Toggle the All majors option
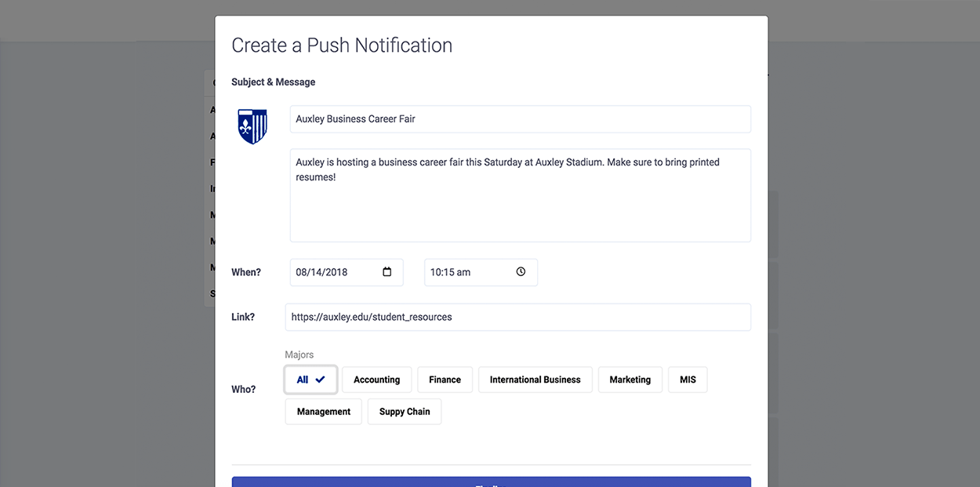Screen dimensions: 980x487 click(x=311, y=380)
